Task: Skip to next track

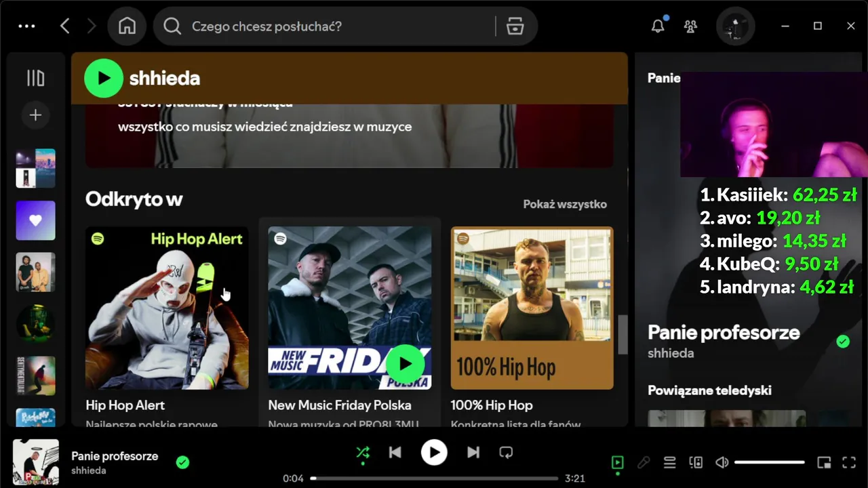Action: 473,452
